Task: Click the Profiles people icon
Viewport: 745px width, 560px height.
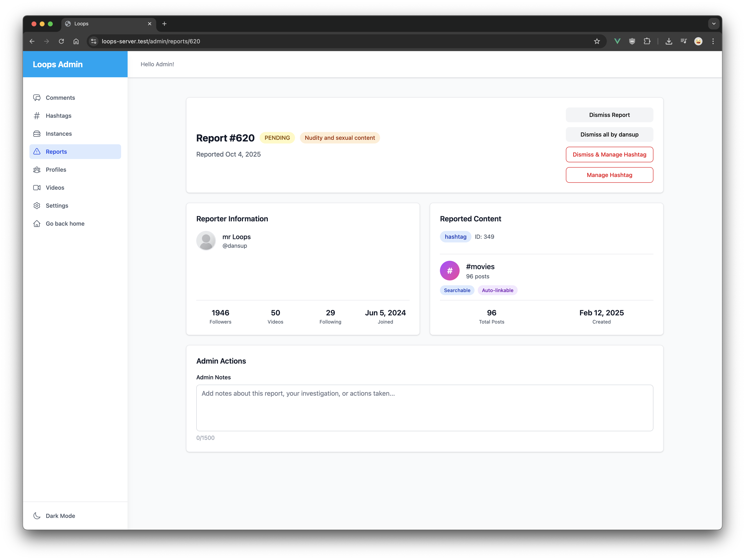Action: [37, 170]
